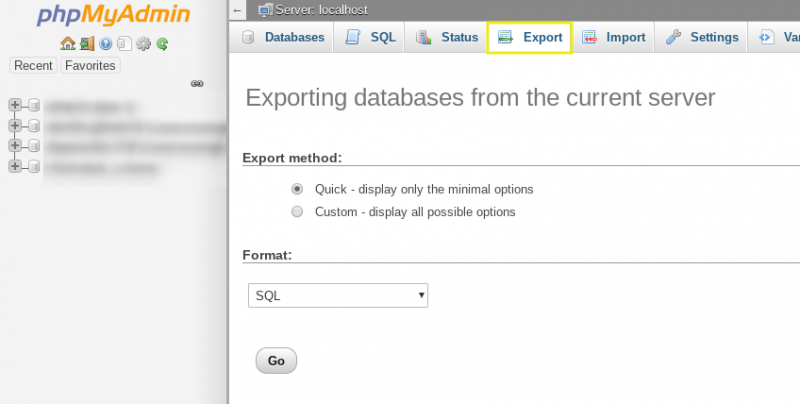
Task: Reload navigation panel with green arrow icon
Action: coord(162,44)
